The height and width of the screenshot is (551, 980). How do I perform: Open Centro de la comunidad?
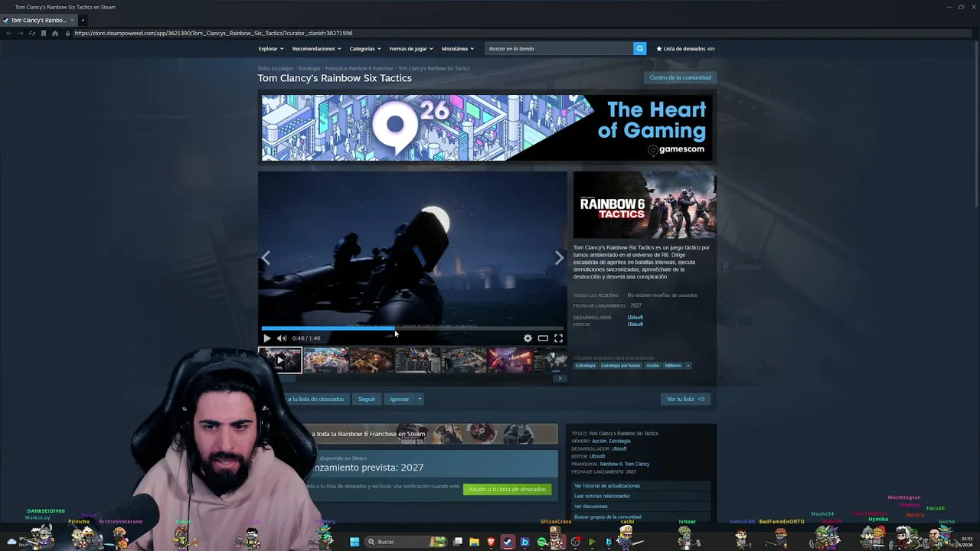(x=680, y=77)
